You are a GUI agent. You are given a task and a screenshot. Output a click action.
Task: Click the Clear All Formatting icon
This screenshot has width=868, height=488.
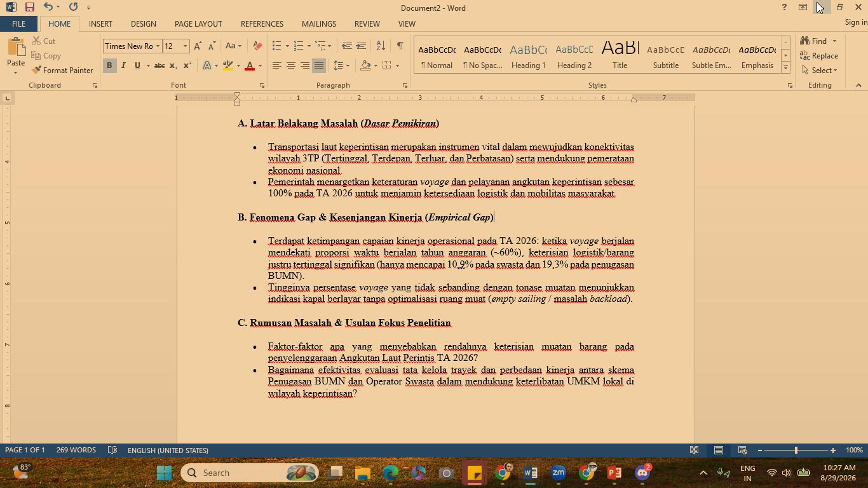[257, 46]
